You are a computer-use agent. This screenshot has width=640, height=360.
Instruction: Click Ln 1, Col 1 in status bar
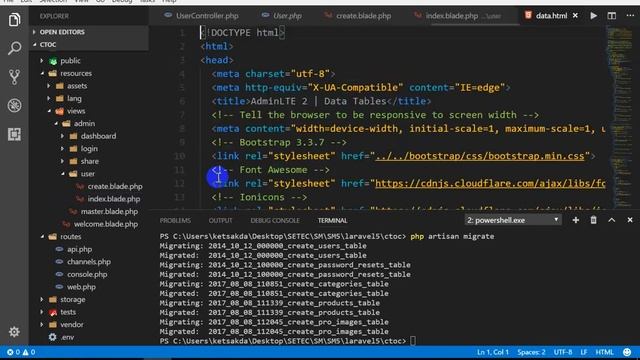493,352
